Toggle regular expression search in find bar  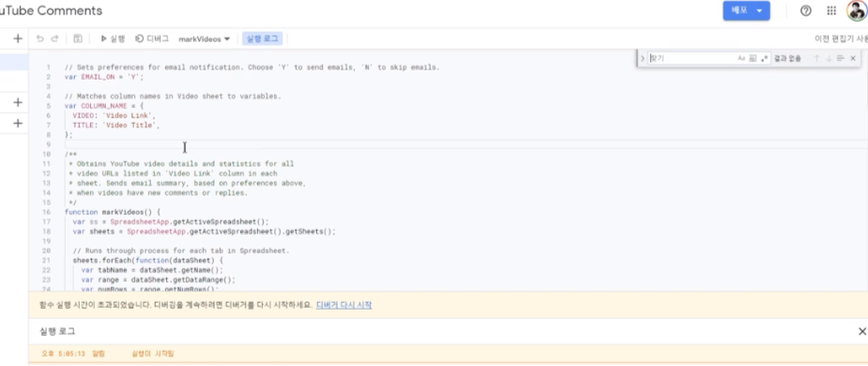(765, 58)
